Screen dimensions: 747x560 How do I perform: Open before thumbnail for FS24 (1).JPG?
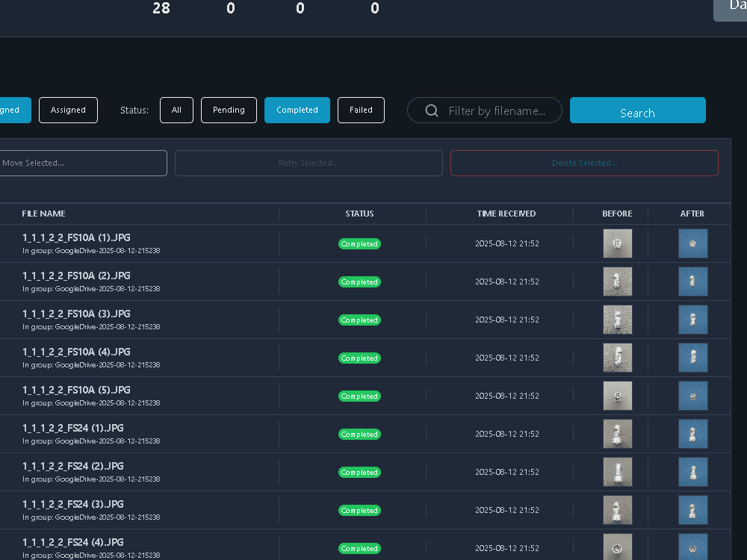[x=618, y=434]
